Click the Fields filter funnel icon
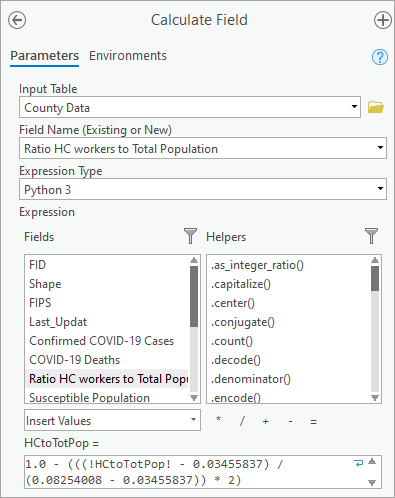 [x=190, y=236]
